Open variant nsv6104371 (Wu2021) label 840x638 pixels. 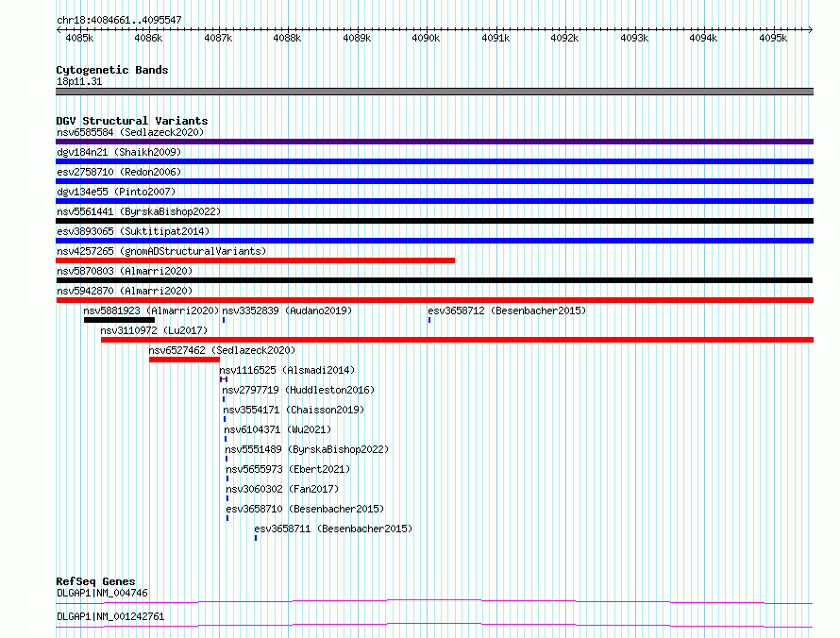click(x=277, y=429)
